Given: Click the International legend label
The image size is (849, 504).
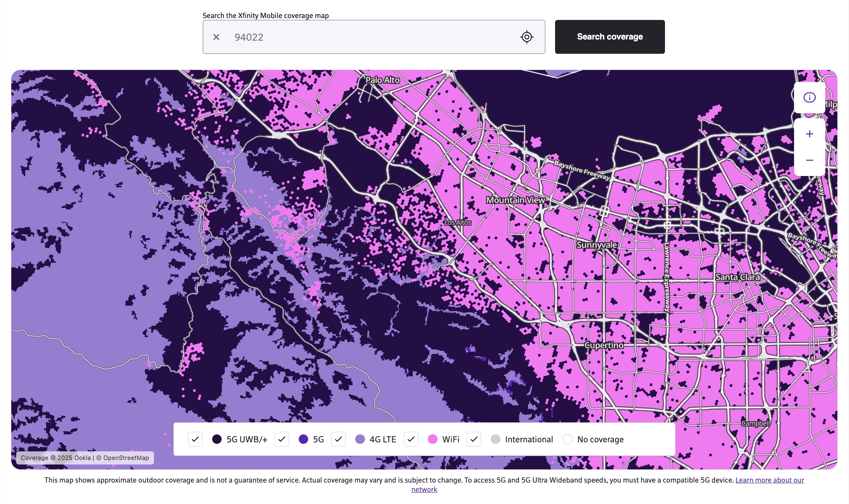Looking at the screenshot, I should [529, 439].
